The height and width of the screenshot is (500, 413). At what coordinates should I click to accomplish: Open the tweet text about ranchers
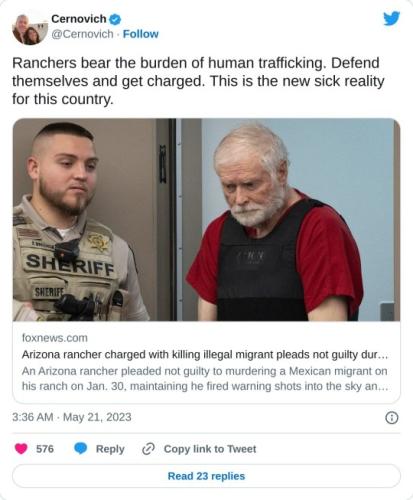198,81
